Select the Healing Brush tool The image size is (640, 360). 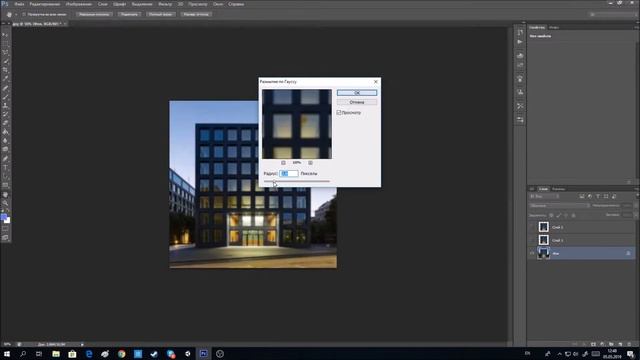coord(5,88)
